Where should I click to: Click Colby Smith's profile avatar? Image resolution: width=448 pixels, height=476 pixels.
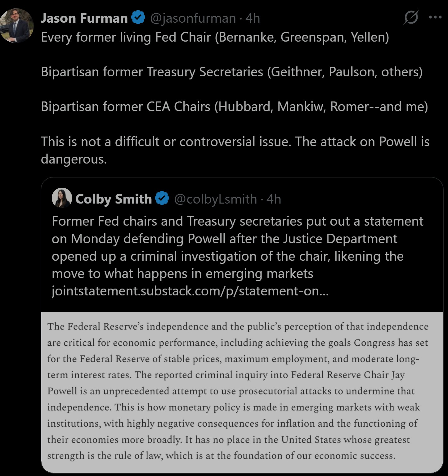point(62,198)
